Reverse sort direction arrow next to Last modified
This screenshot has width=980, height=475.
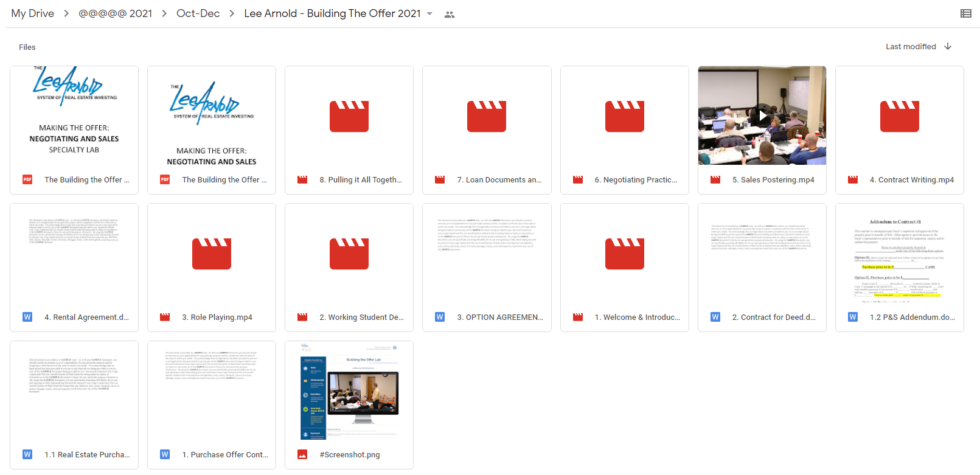(x=948, y=46)
